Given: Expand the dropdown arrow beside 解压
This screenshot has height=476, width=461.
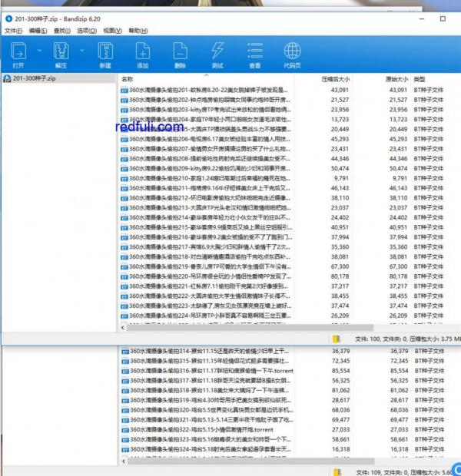Looking at the screenshot, I should pyautogui.click(x=82, y=51).
